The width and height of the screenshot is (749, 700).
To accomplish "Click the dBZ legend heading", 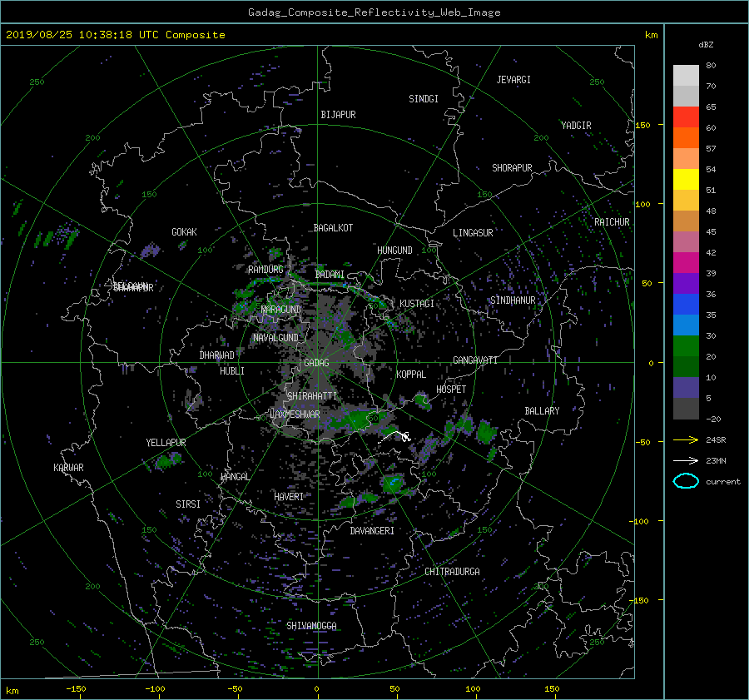I will [x=706, y=45].
